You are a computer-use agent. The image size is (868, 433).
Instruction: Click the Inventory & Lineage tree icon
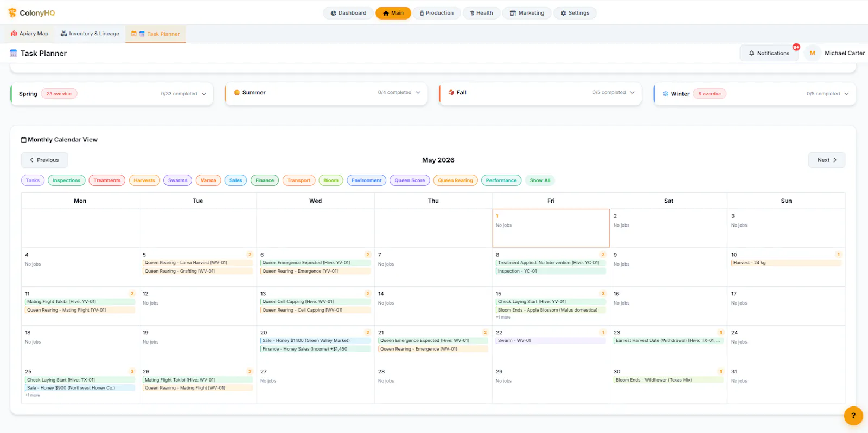[64, 34]
